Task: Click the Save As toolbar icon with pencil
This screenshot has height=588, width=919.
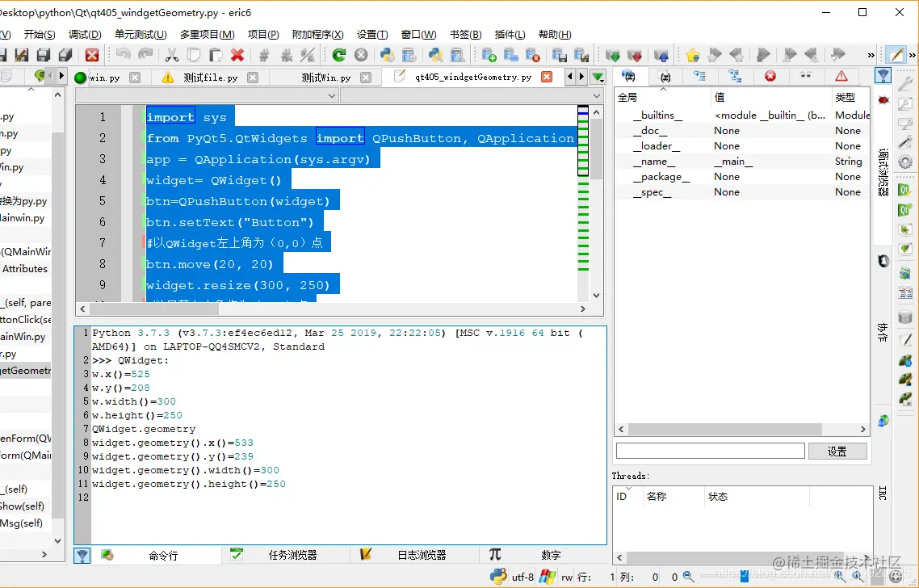Action: pos(22,55)
